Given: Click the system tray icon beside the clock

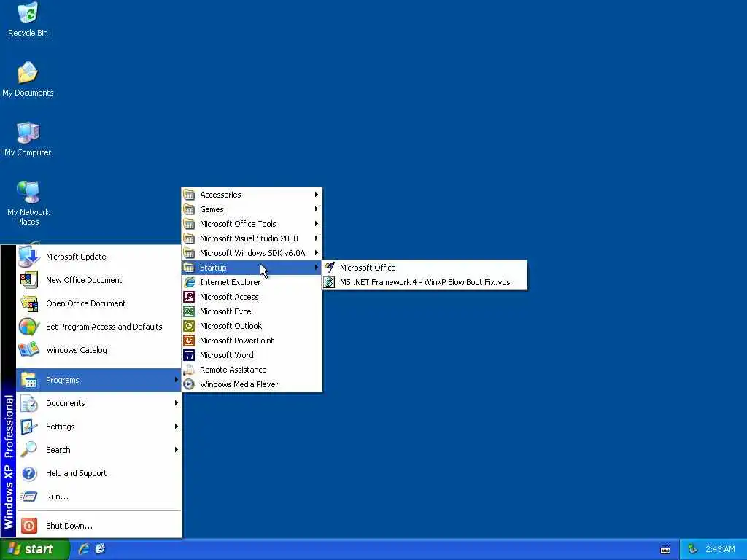Looking at the screenshot, I should click(692, 550).
